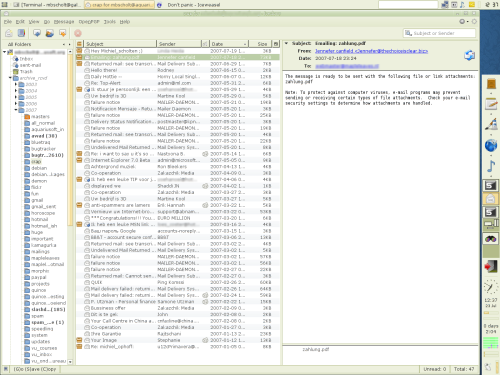Collapse the 2007 archive folder
This screenshot has height=375, width=500.
(x=16, y=110)
